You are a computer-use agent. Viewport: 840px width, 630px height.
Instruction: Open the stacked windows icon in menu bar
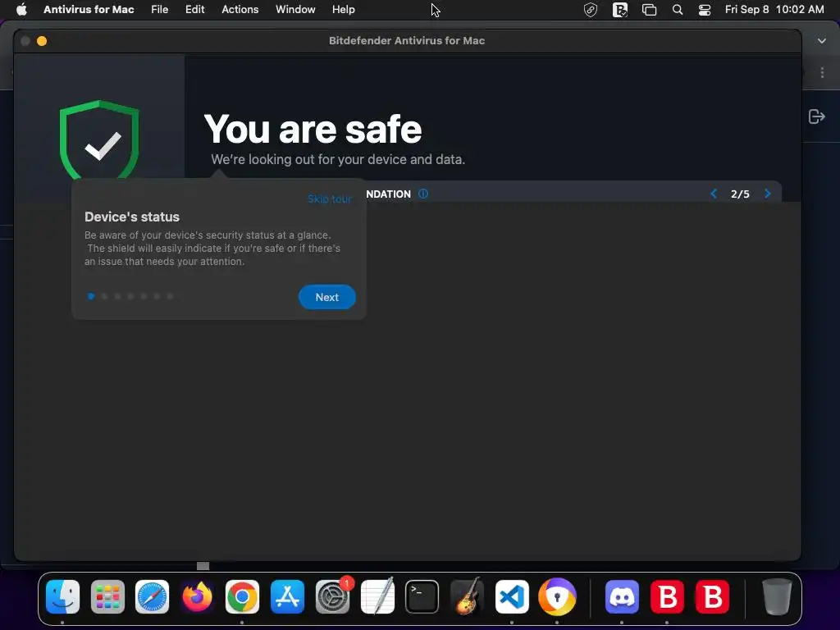coord(650,10)
